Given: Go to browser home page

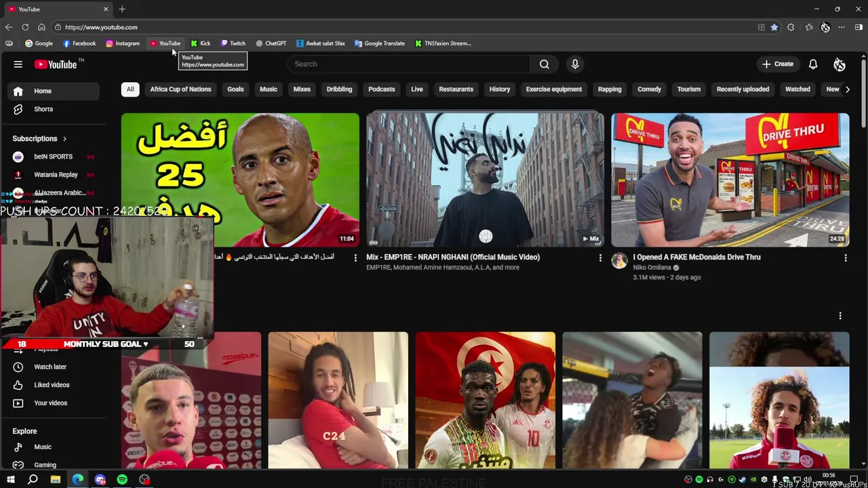Looking at the screenshot, I should [41, 27].
